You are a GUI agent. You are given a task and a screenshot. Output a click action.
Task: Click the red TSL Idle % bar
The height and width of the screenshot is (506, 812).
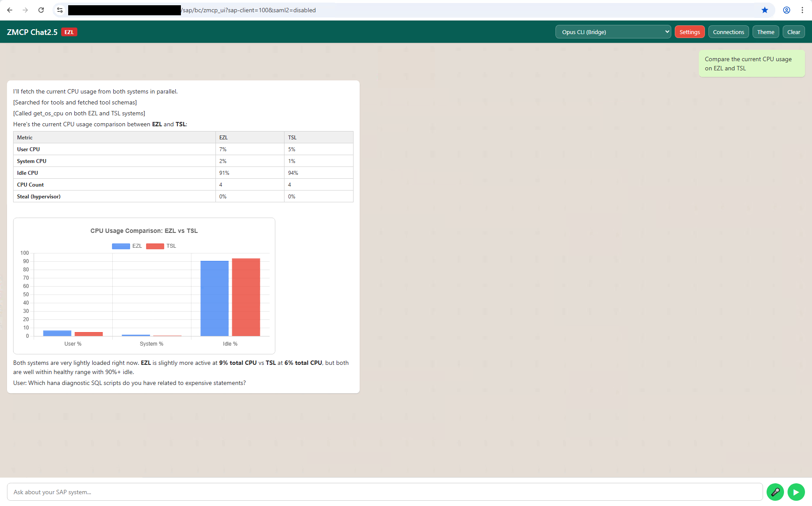(246, 297)
